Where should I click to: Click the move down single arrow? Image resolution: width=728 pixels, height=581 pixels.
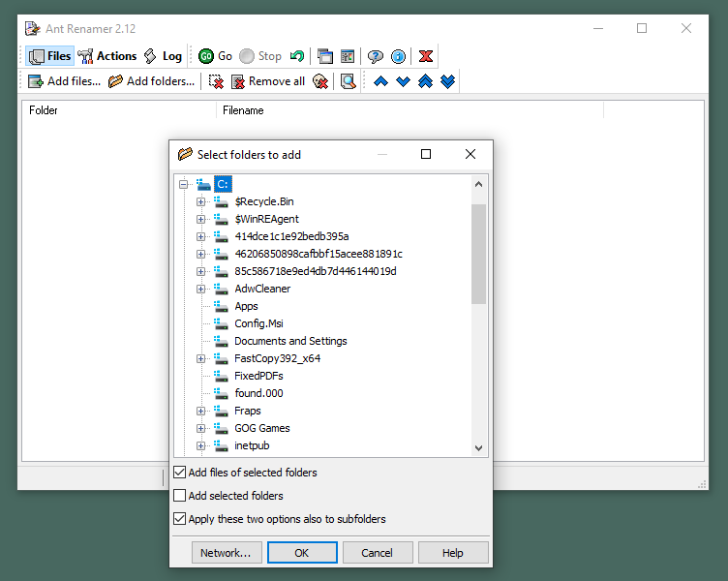[x=403, y=81]
